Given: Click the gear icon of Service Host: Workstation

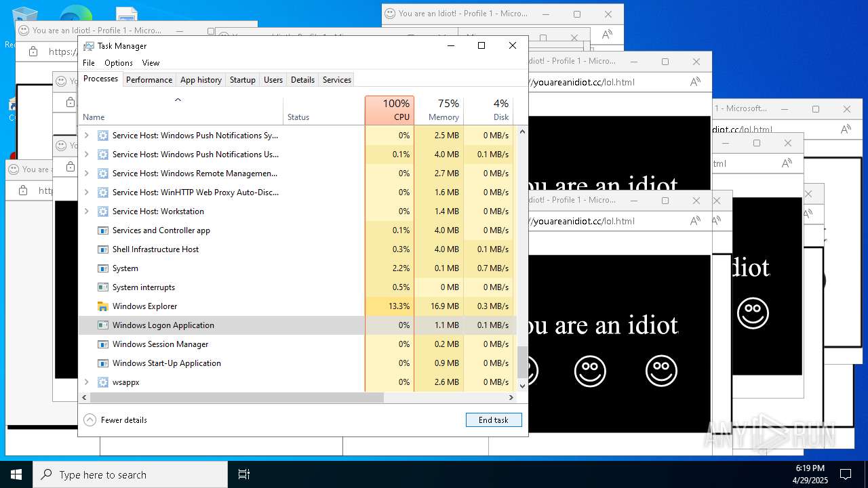Looking at the screenshot, I should click(103, 211).
